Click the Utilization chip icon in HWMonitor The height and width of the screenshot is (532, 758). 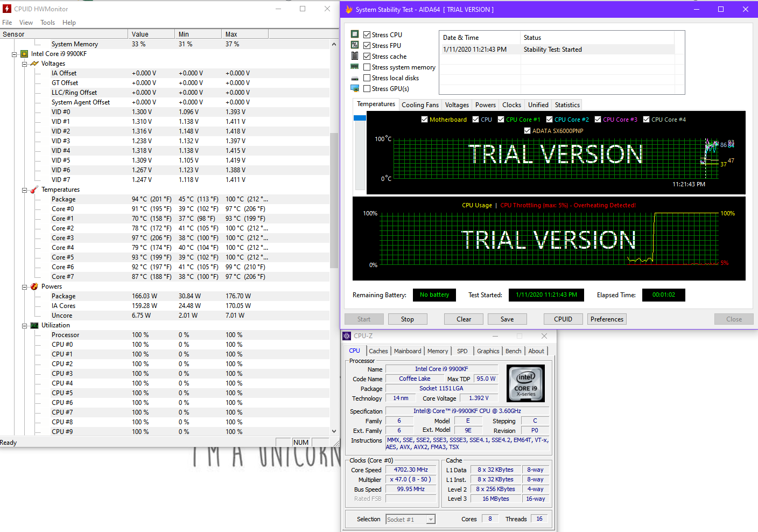click(34, 325)
